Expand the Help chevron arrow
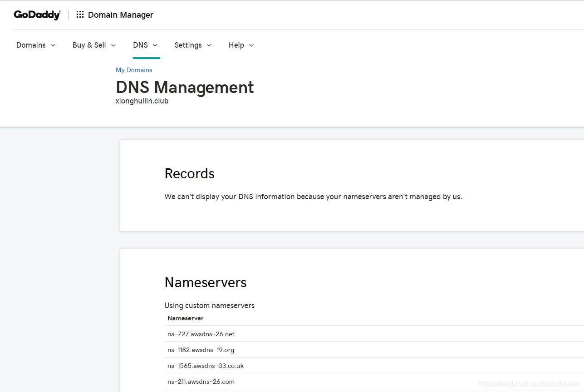The height and width of the screenshot is (392, 584). point(251,45)
